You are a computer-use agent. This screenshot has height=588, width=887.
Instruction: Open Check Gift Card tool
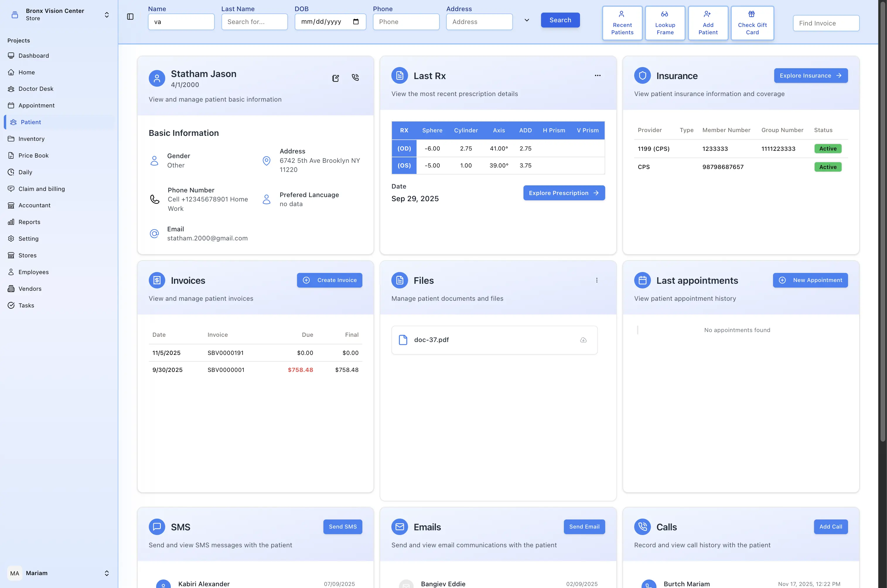pyautogui.click(x=752, y=23)
